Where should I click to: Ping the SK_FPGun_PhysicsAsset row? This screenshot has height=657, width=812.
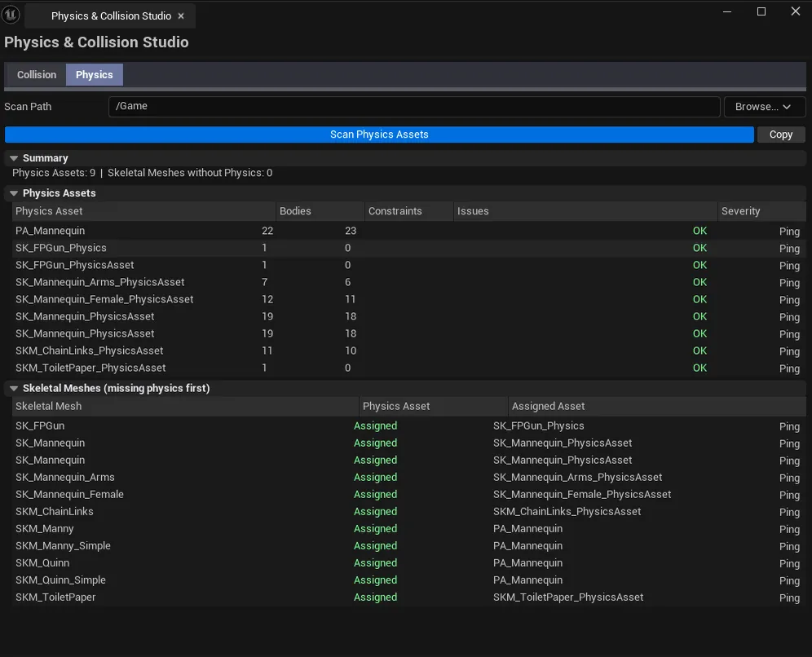[x=789, y=266]
